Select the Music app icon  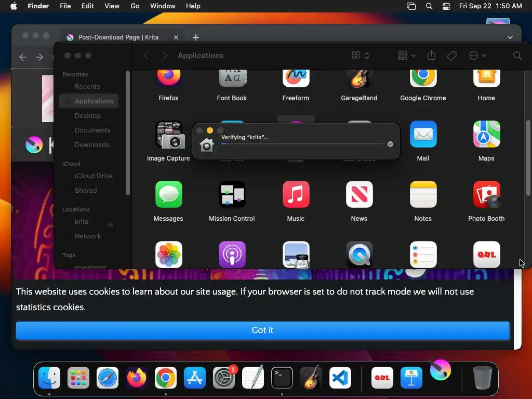click(296, 194)
